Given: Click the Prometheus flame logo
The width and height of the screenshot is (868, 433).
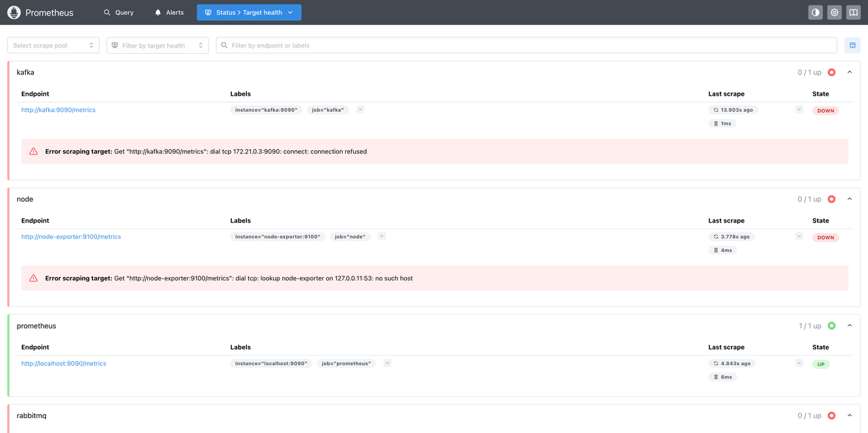Looking at the screenshot, I should pyautogui.click(x=14, y=12).
